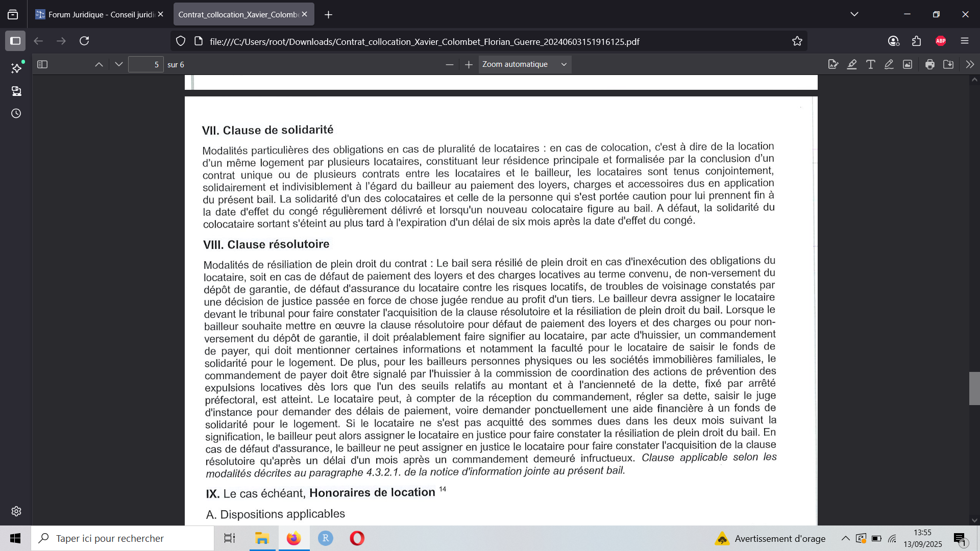Go to next page button

point(119,64)
